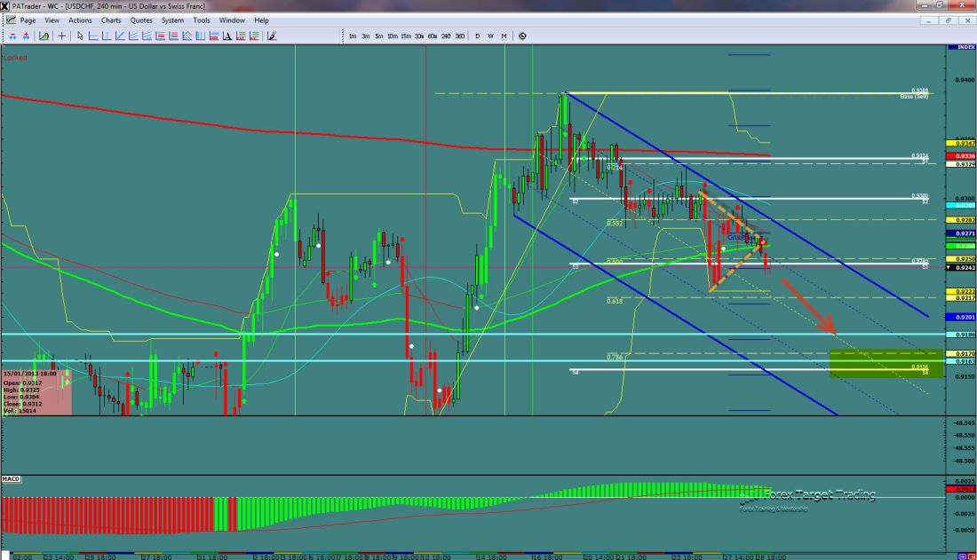The width and height of the screenshot is (977, 560).
Task: Click the PATrader chart icon beside Page menu
Action: (11, 20)
